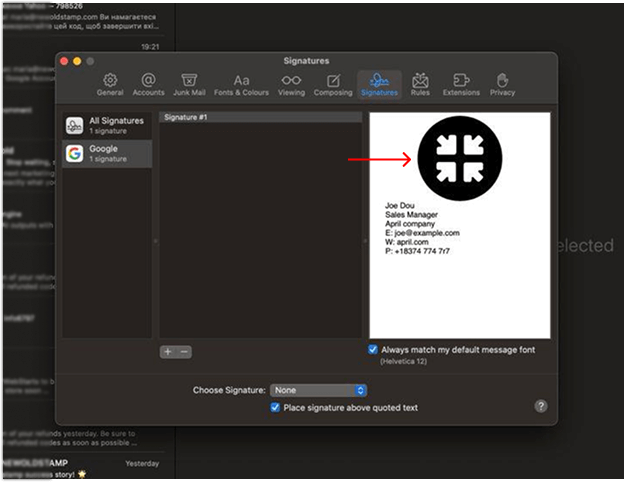Close the Signatures window with red button

pyautogui.click(x=64, y=61)
